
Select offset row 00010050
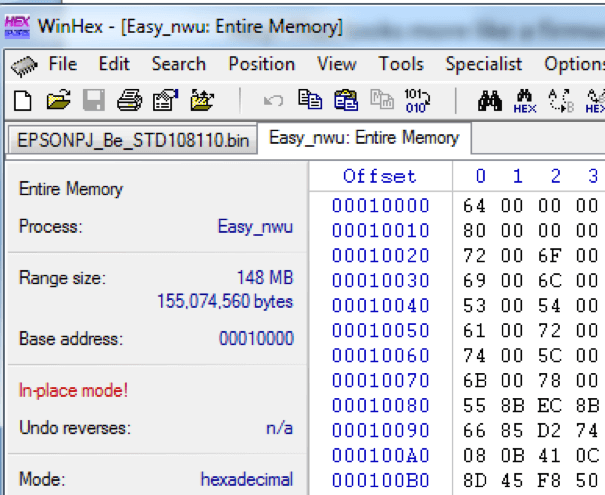point(380,330)
